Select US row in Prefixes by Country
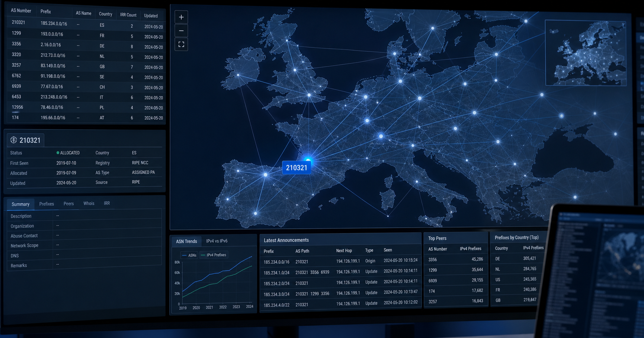This screenshot has height=338, width=644. click(x=518, y=279)
